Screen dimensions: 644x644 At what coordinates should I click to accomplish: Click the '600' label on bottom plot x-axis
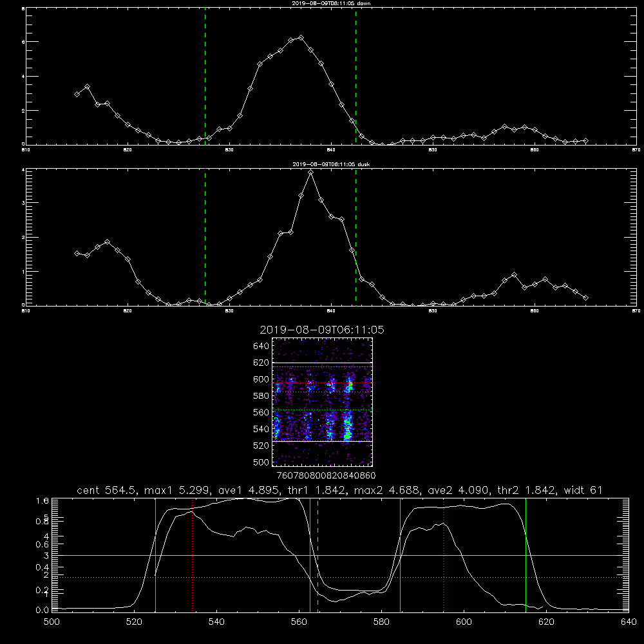[464, 622]
